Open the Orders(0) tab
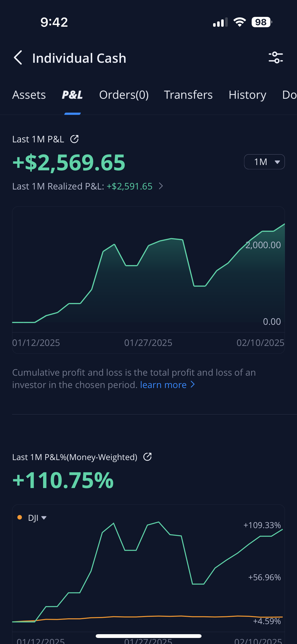This screenshot has height=644, width=297. coord(124,95)
